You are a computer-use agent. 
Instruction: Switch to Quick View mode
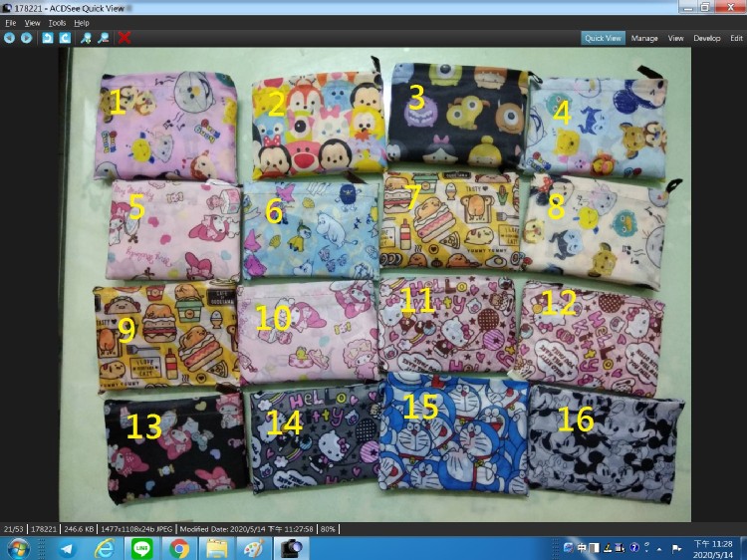pyautogui.click(x=603, y=38)
